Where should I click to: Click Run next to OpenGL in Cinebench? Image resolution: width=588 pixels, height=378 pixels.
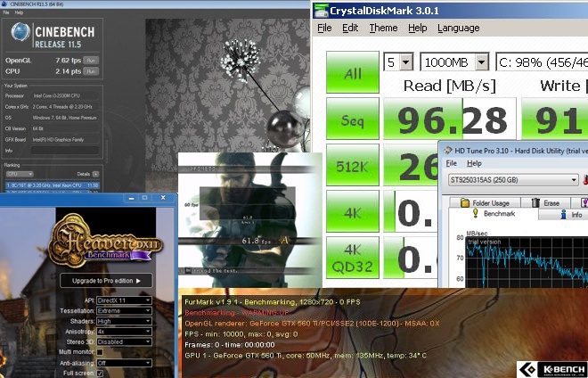(x=91, y=61)
